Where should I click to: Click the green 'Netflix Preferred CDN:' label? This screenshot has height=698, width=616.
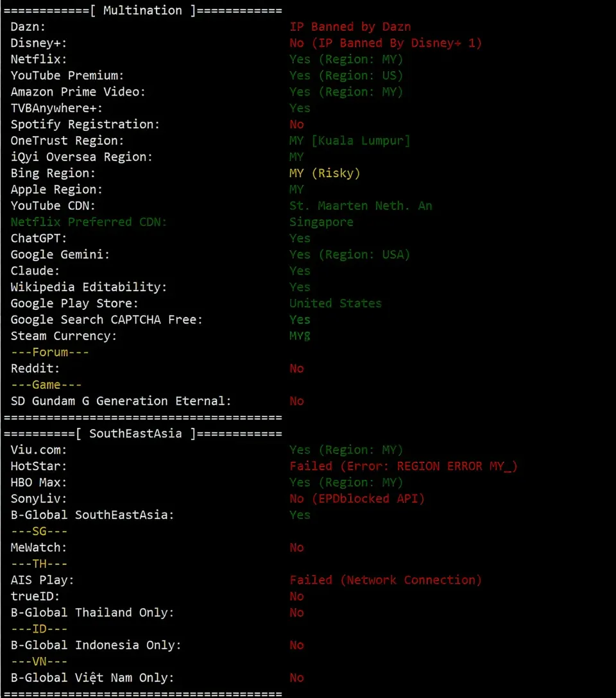89,222
